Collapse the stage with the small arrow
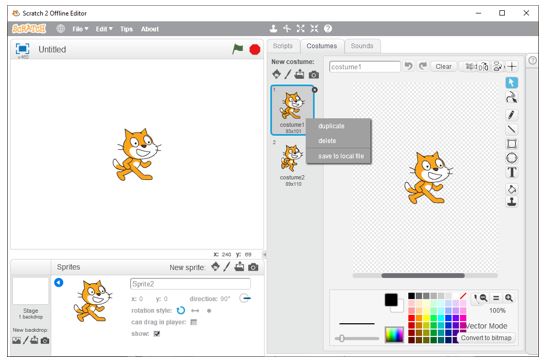 [265, 254]
